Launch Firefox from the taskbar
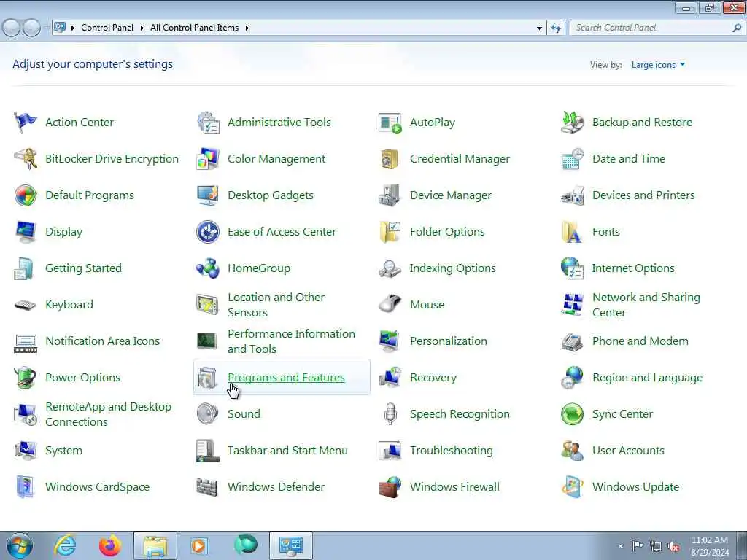The height and width of the screenshot is (560, 747). (x=109, y=545)
